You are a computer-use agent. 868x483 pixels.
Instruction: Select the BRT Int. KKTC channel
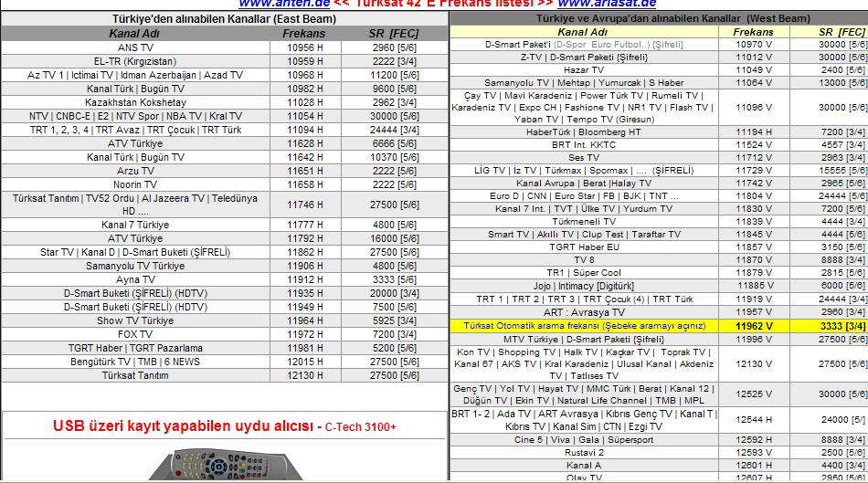pyautogui.click(x=584, y=145)
